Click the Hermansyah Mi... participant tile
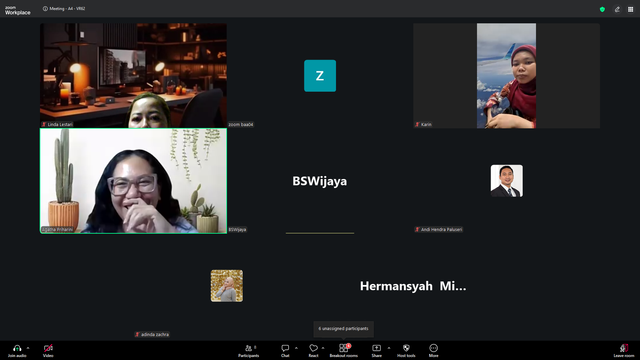The image size is (640, 360). [413, 286]
